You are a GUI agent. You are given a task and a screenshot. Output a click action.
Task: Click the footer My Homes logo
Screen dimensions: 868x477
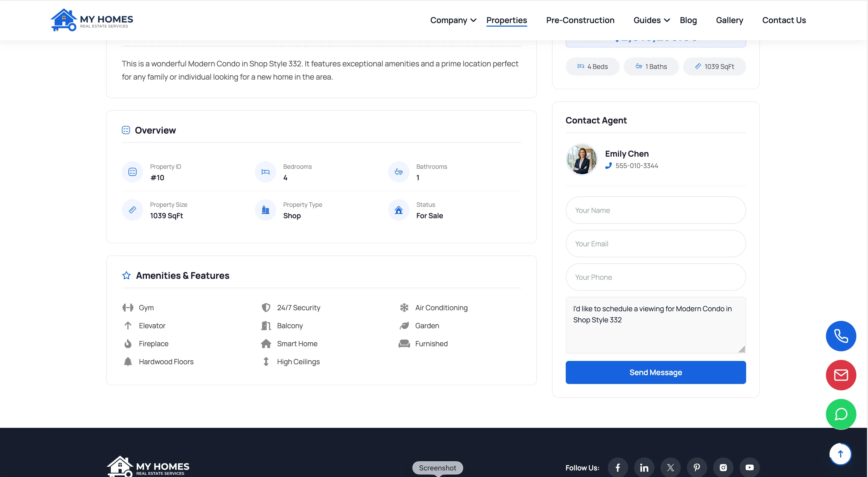[148, 467]
